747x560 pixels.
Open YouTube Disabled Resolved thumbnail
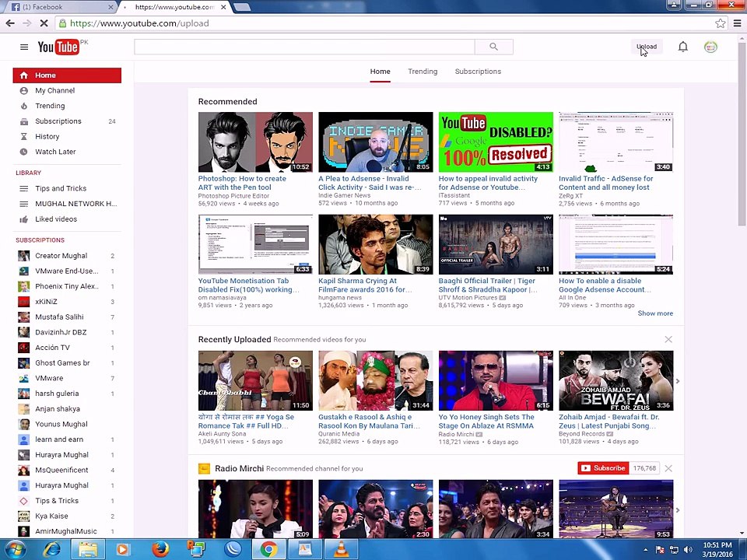click(496, 142)
